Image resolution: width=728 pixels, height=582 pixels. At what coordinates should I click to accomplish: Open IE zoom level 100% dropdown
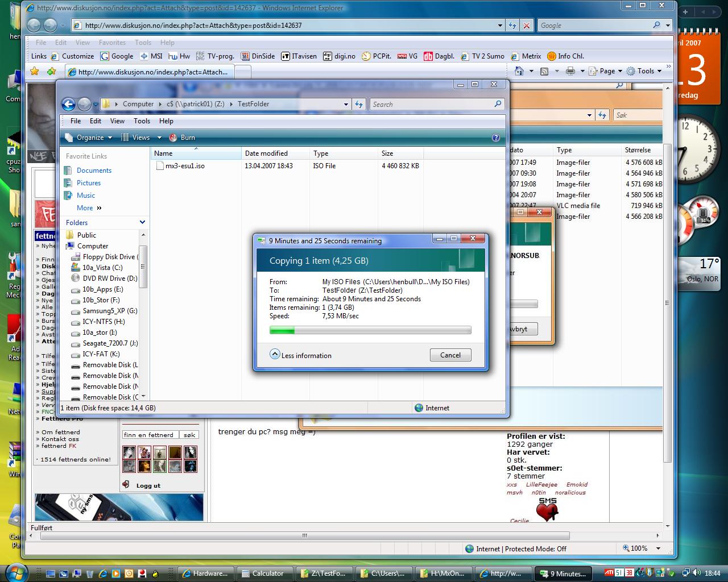click(658, 548)
